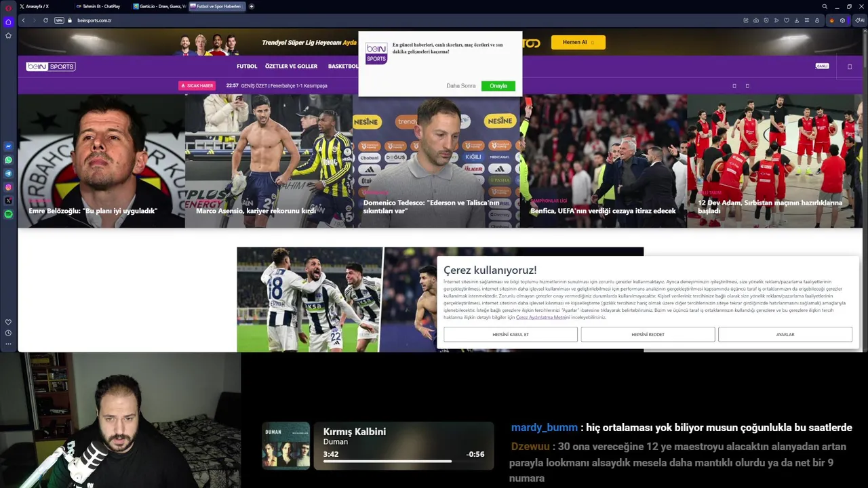Open Çerez Aydınlatma Metni link
868x488 pixels.
click(542, 317)
